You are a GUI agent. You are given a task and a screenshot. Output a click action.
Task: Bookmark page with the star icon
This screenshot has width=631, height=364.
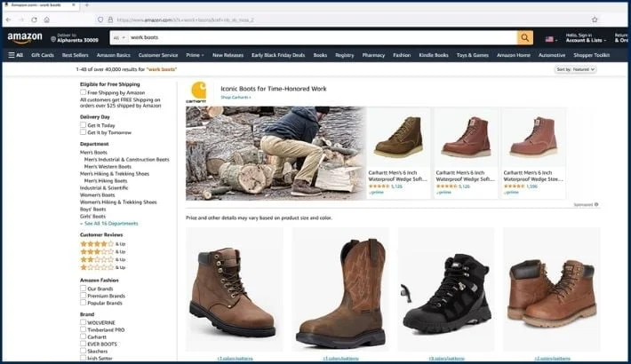pyautogui.click(x=595, y=20)
